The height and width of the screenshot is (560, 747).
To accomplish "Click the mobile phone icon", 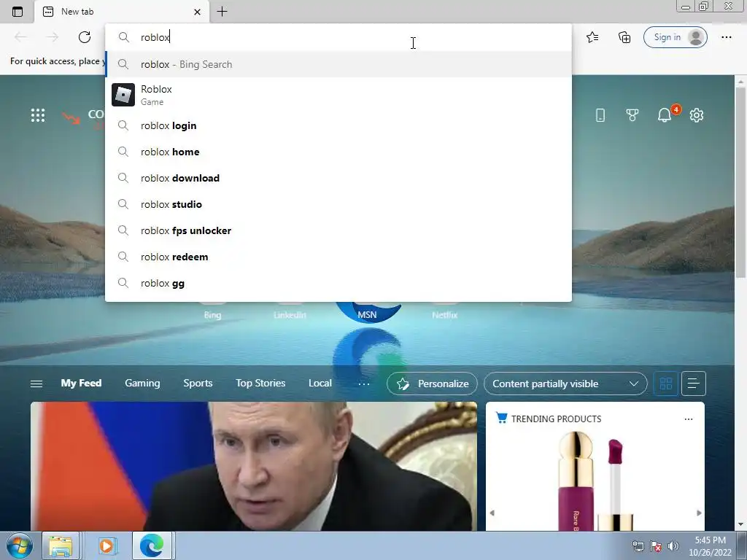I will click(600, 115).
